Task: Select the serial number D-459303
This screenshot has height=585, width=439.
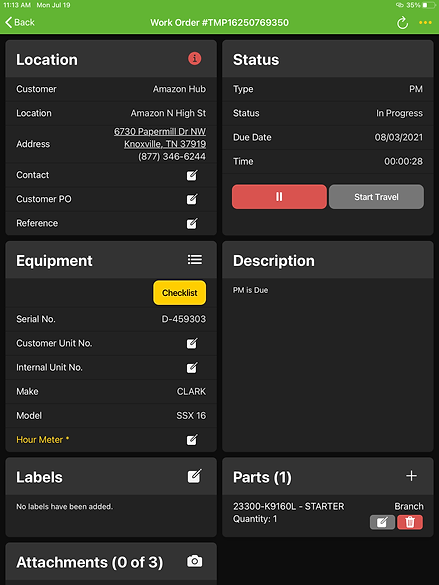Action: click(x=184, y=319)
